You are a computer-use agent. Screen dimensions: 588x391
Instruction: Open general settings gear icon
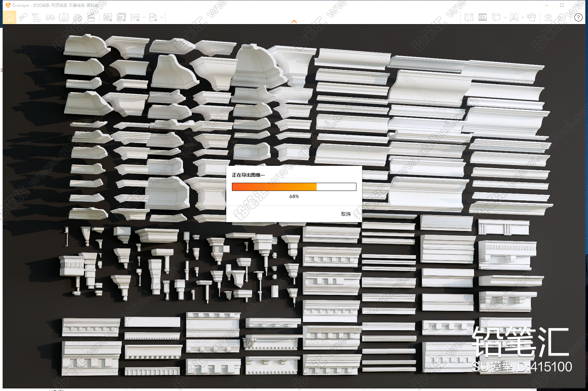tap(562, 17)
